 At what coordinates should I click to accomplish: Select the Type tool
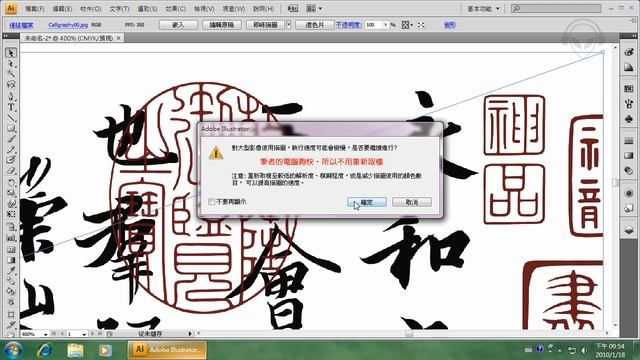pyautogui.click(x=11, y=107)
